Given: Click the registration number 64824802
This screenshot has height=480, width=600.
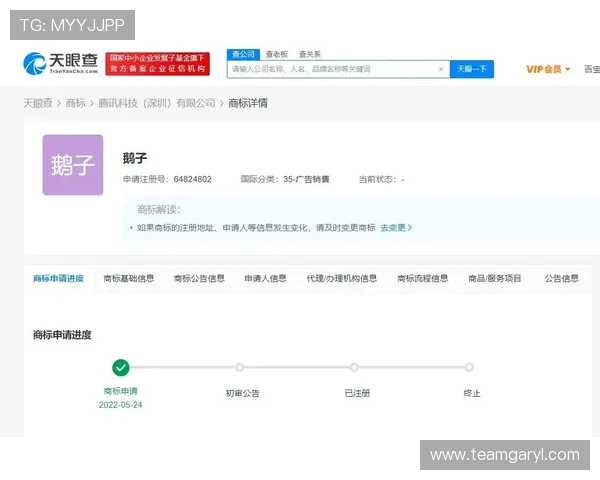Looking at the screenshot, I should point(192,180).
